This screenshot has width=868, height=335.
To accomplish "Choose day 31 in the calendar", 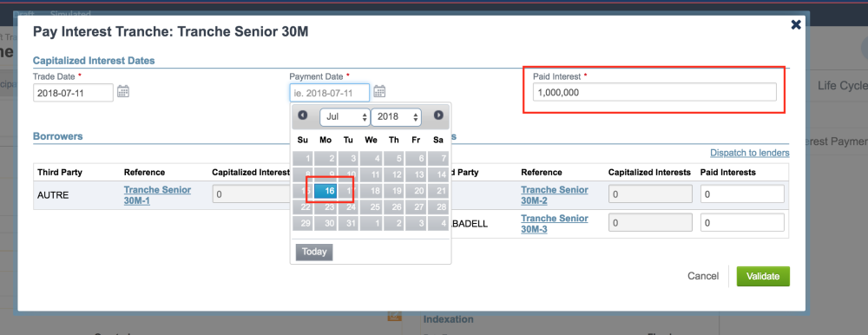I will tap(348, 223).
